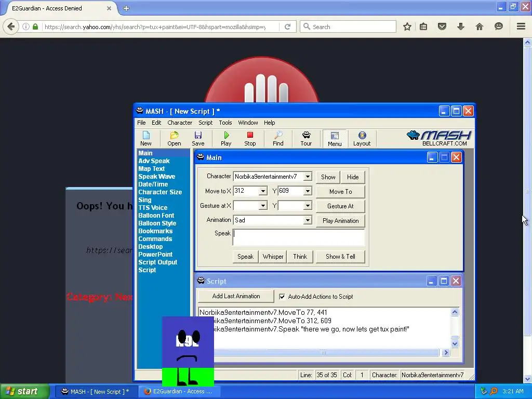Click the Layout toolbar icon

click(362, 138)
